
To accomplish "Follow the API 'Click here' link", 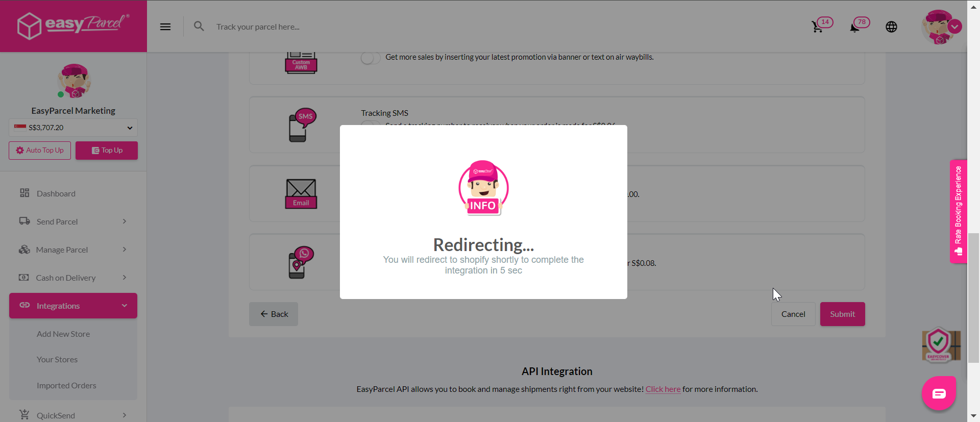I will [x=663, y=389].
